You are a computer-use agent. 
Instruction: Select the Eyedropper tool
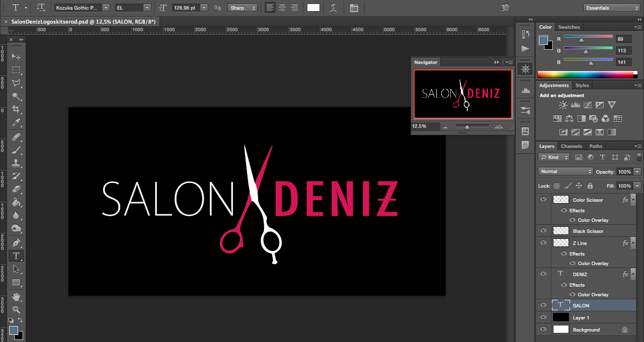tap(16, 122)
